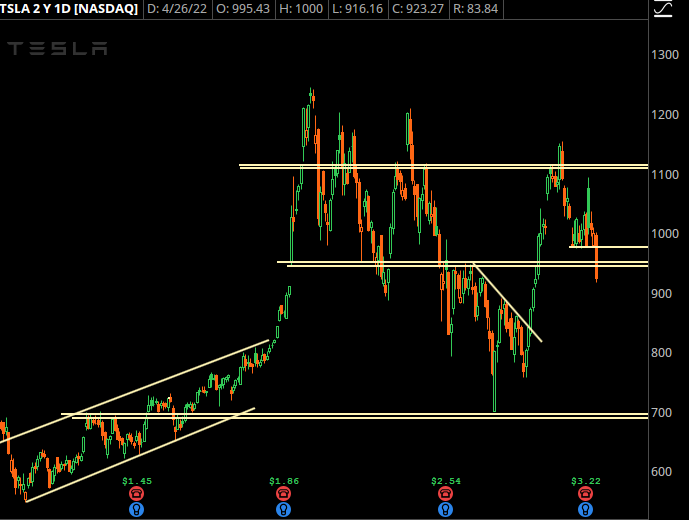Click the 1300 price axis label
This screenshot has width=689, height=520.
[x=665, y=55]
